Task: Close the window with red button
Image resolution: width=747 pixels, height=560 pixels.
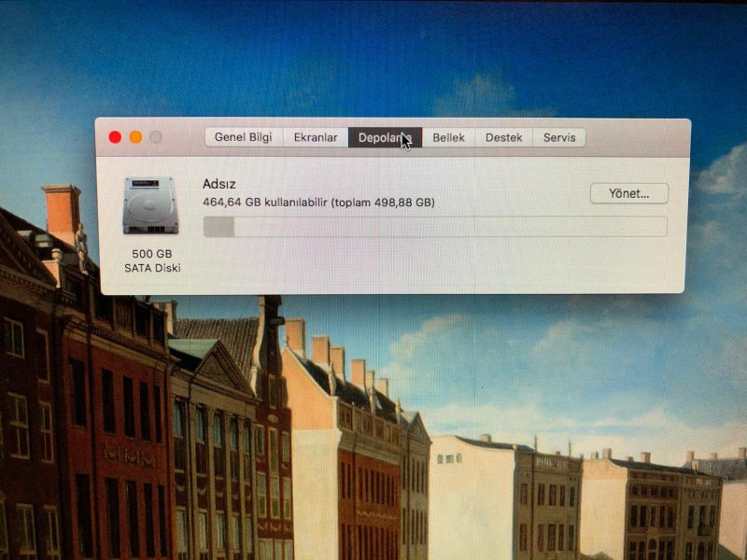Action: [x=115, y=137]
